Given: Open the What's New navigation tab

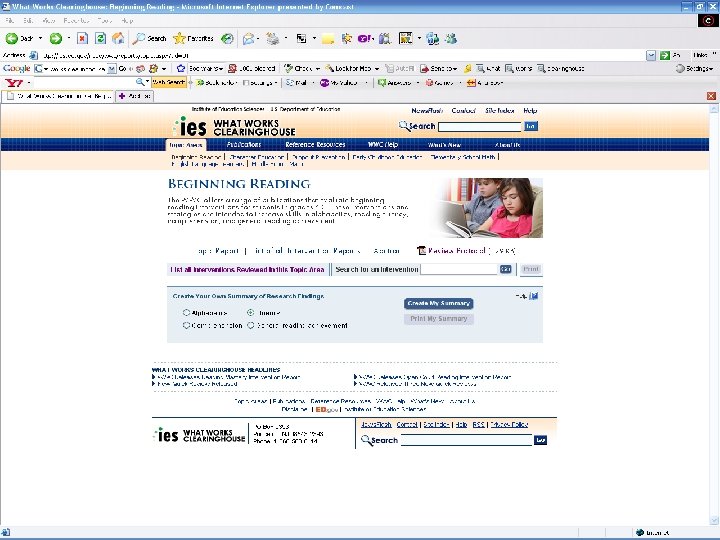Looking at the screenshot, I should (x=444, y=145).
